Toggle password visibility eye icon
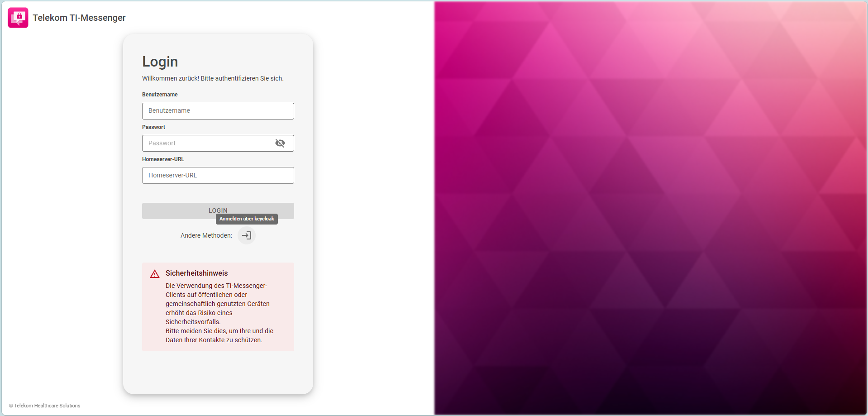 (x=280, y=143)
